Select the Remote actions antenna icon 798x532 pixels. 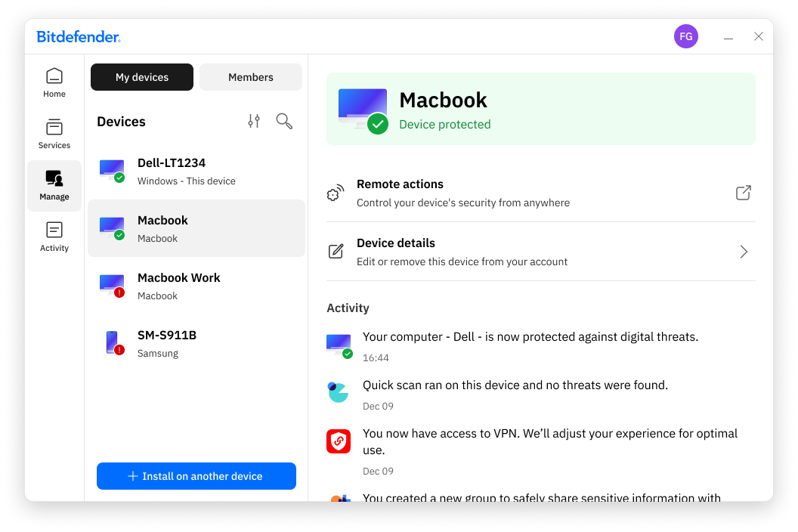pos(335,193)
